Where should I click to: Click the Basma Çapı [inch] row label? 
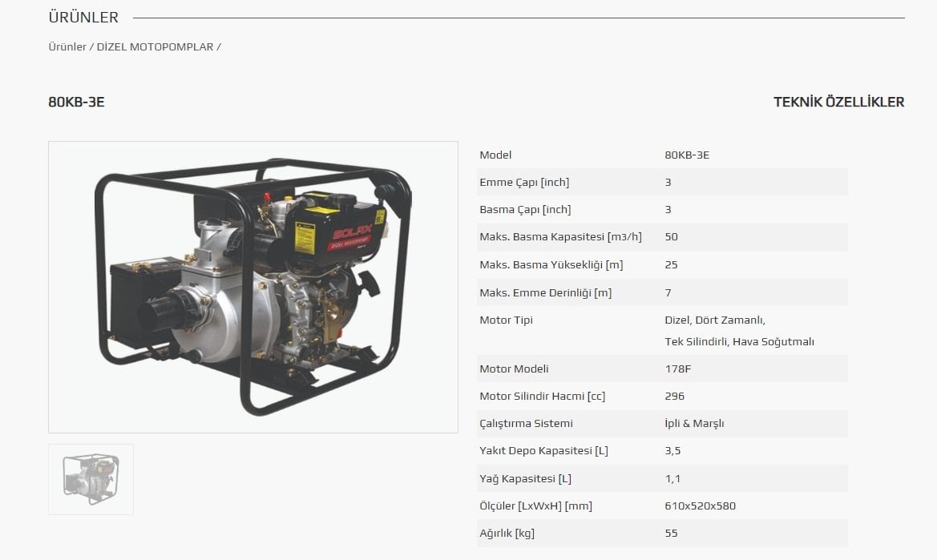click(525, 209)
